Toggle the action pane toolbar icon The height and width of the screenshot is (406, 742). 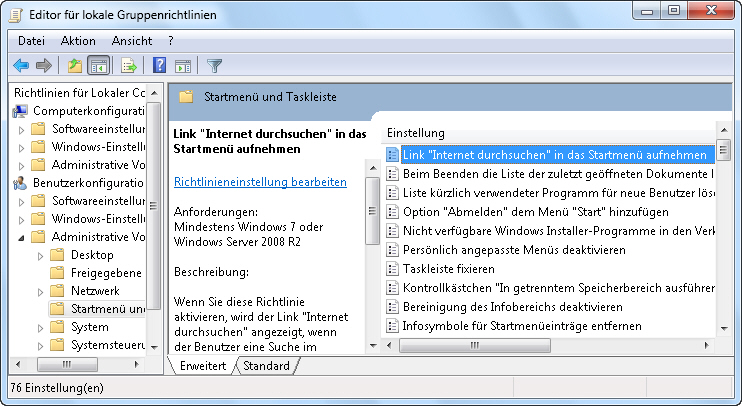(x=183, y=66)
